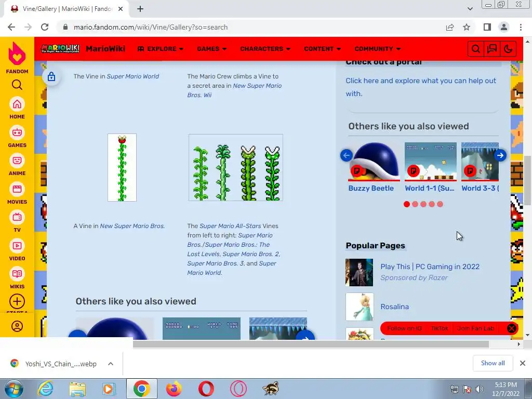Viewport: 532px width, 399px height.
Task: Open the New Super Mario Bros. link
Action: pos(132,226)
